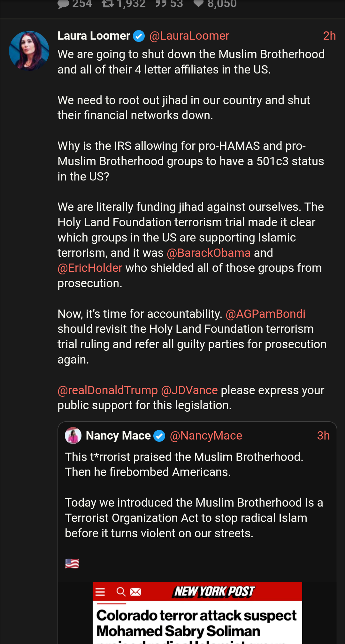The height and width of the screenshot is (644, 345).
Task: Tap the quote marks icon
Action: click(161, 4)
